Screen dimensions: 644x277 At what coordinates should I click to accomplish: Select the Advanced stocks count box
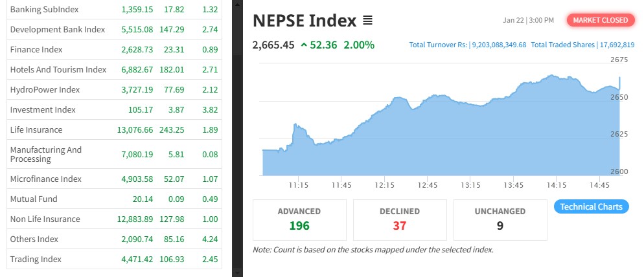click(x=299, y=219)
